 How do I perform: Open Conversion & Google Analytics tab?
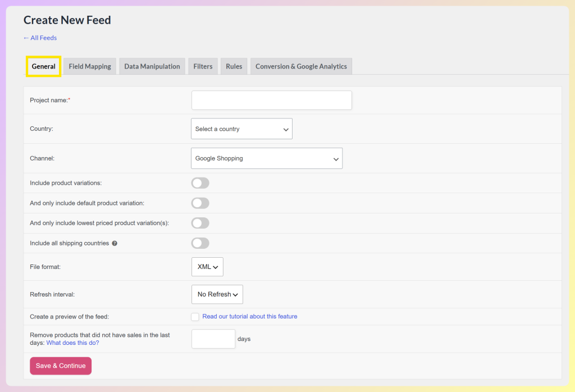(301, 66)
